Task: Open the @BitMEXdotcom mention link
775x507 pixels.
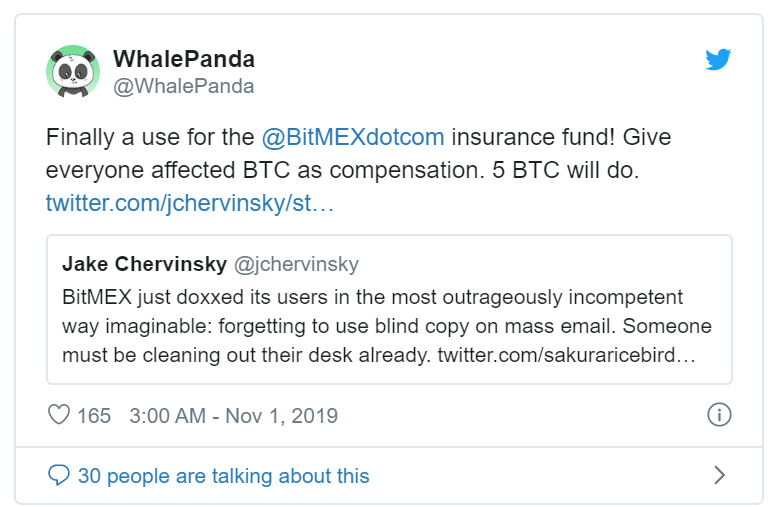Action: 353,137
